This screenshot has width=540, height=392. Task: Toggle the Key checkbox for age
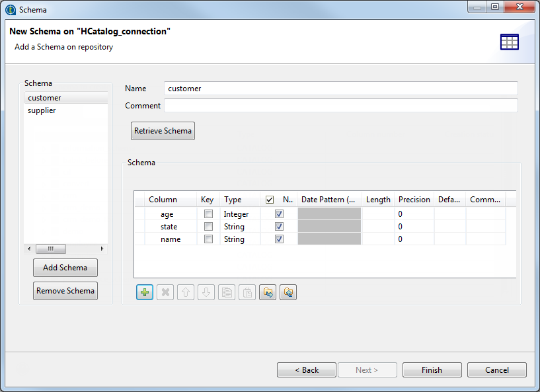tap(208, 214)
